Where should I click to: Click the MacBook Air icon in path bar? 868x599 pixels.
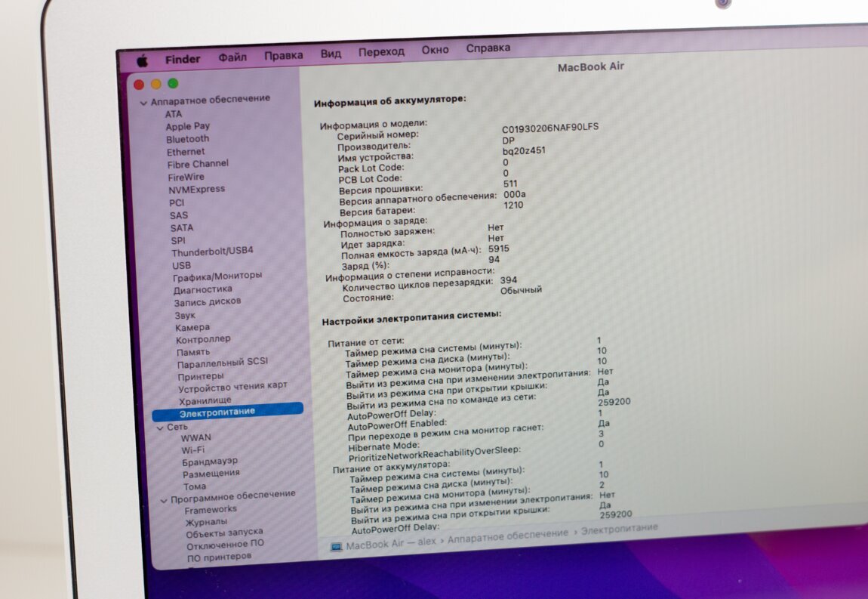click(336, 546)
